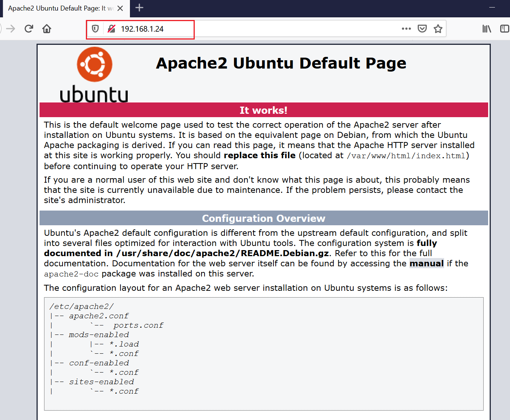This screenshot has height=420, width=510.
Task: Open the tracking protection shield panel
Action: tap(95, 29)
